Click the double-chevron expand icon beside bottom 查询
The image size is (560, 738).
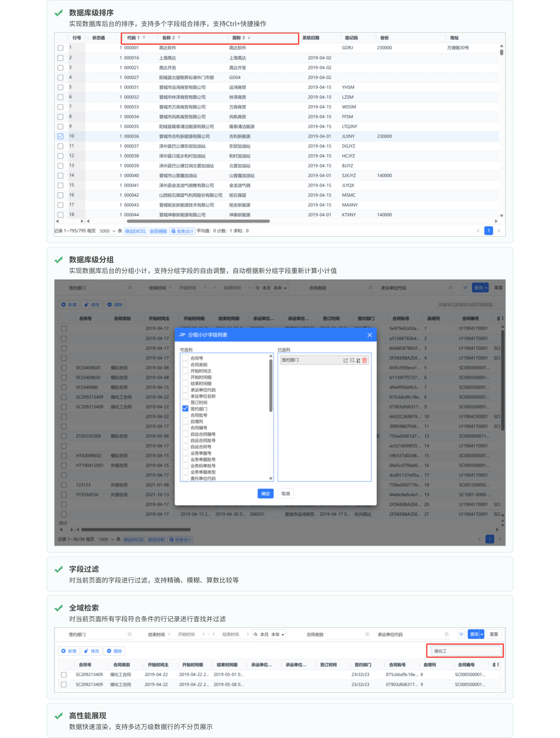pyautogui.click(x=461, y=634)
